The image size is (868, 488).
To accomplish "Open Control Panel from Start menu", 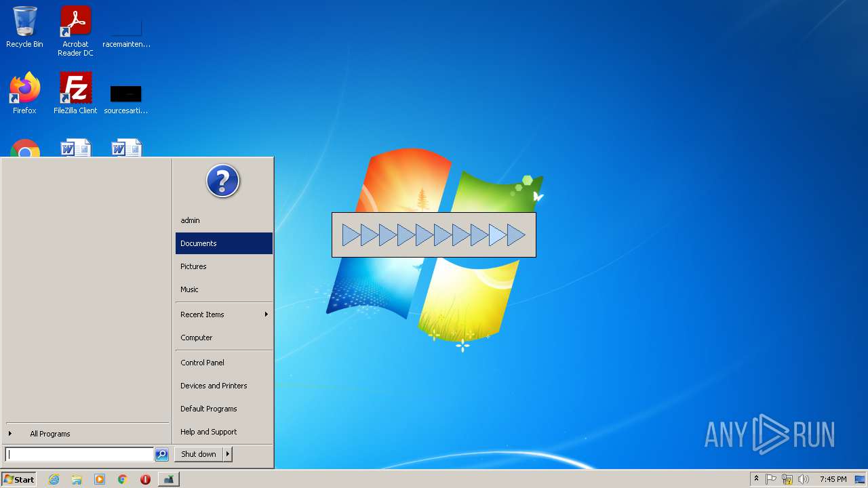I will click(224, 363).
